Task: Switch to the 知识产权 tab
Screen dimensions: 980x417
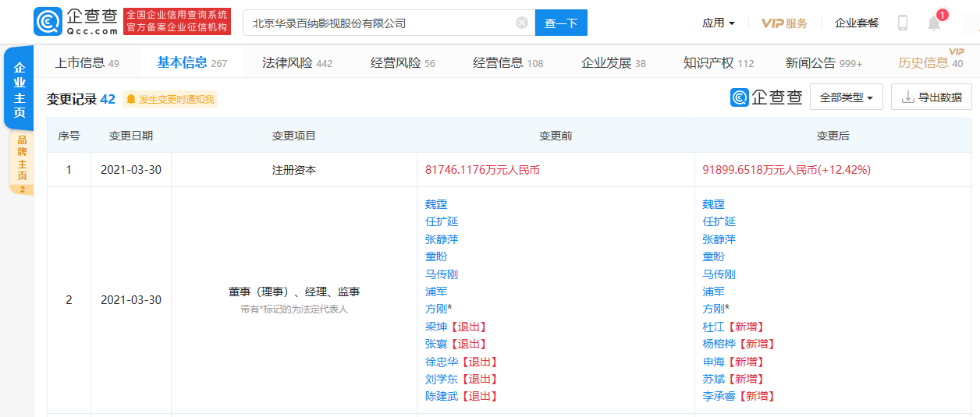Action: pyautogui.click(x=719, y=63)
